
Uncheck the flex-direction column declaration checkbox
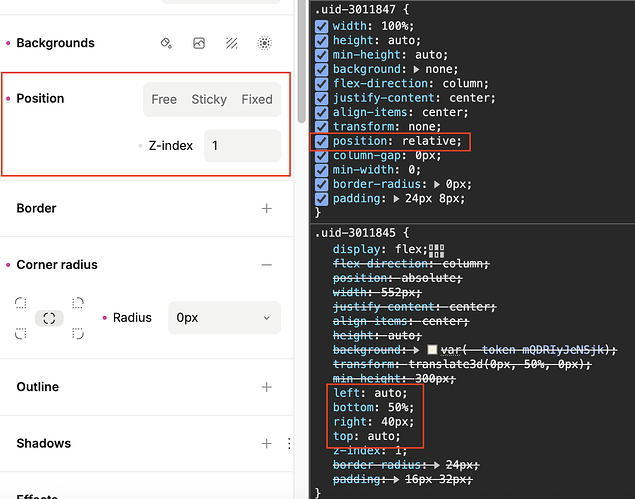pyautogui.click(x=321, y=84)
